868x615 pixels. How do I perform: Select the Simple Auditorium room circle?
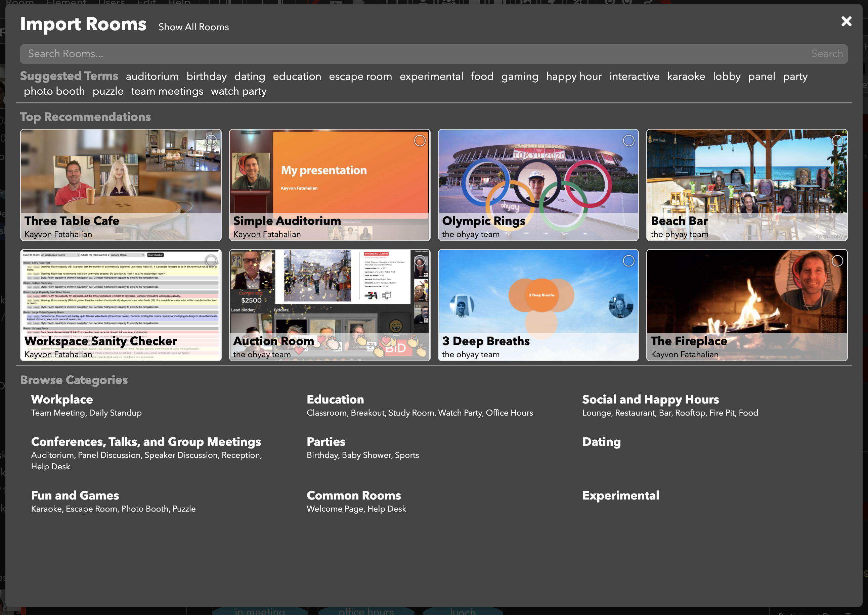click(x=420, y=141)
